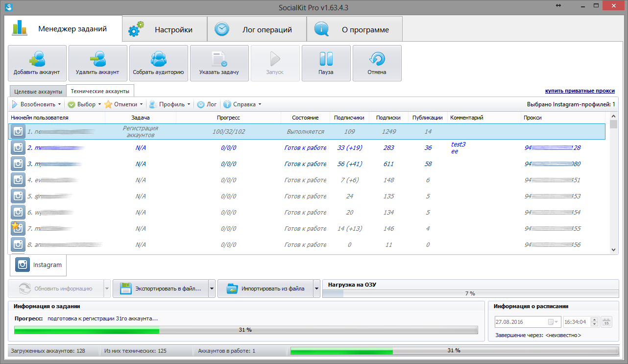
Task: Switch to Целевые аккаунты tab
Action: (x=38, y=92)
